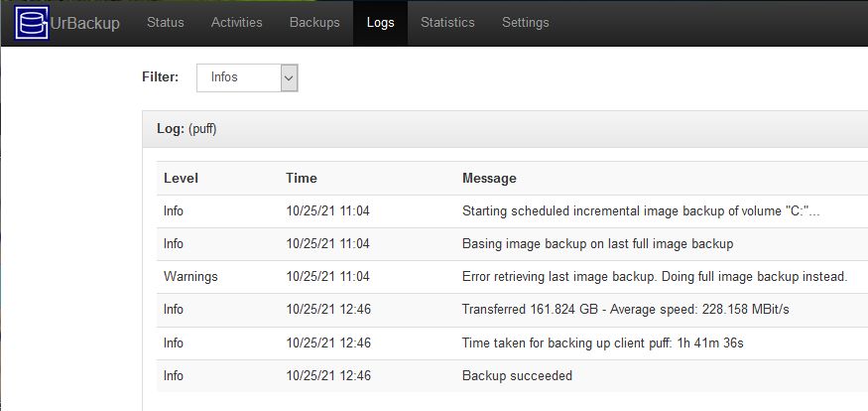Open the Status tab

coord(166,23)
